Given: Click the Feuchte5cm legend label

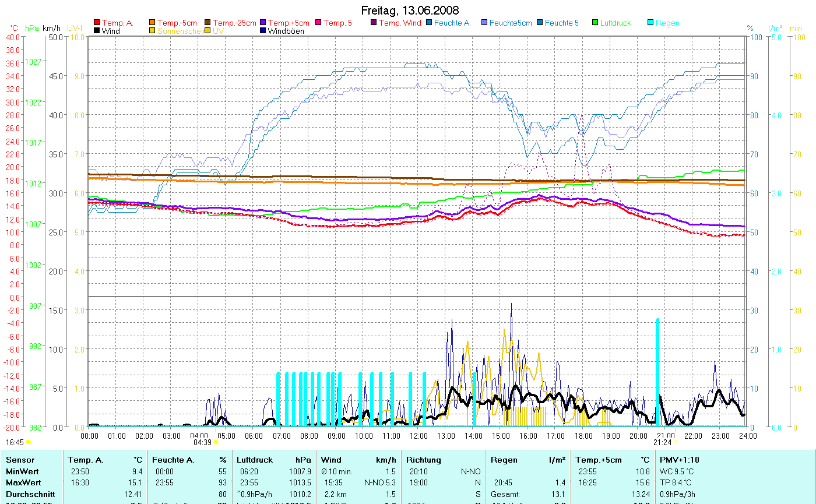Looking at the screenshot, I should tap(510, 23).
